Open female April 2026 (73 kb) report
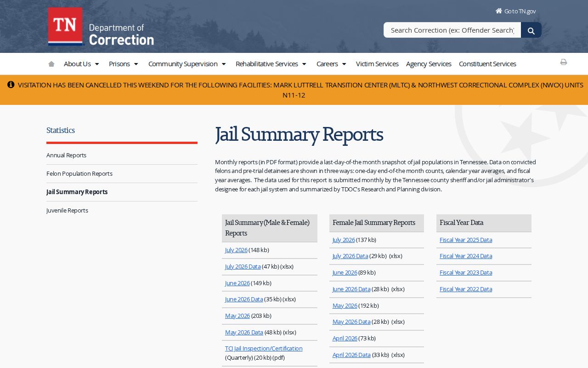 tap(345, 339)
